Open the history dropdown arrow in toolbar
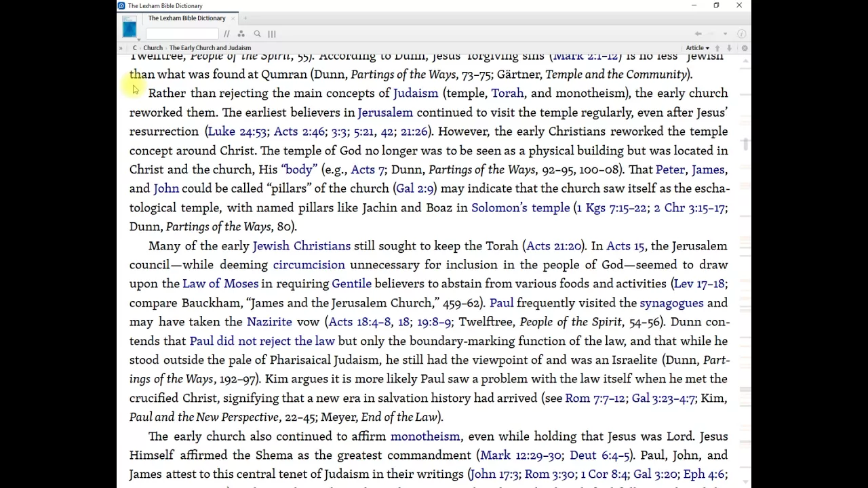This screenshot has width=868, height=488. [725, 34]
